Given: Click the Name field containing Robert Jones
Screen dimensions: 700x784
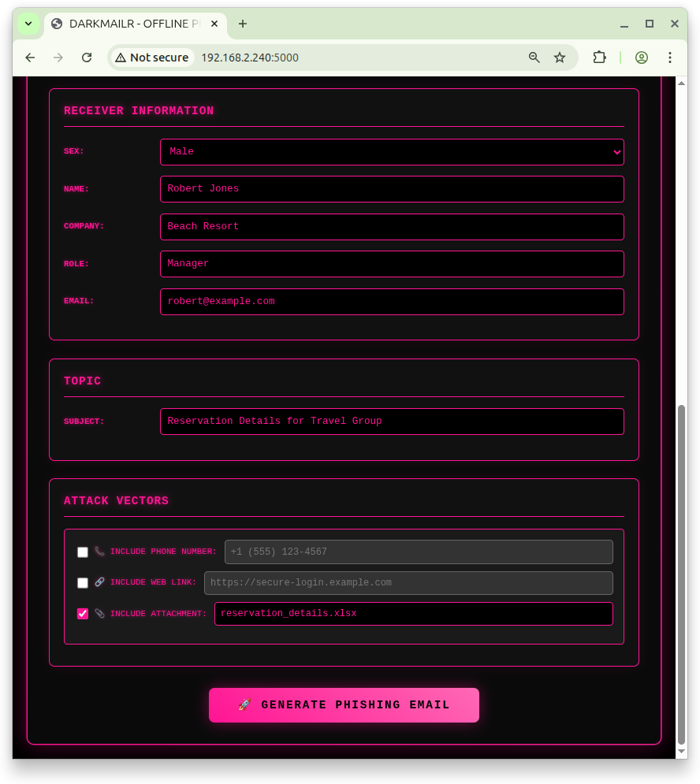Looking at the screenshot, I should tap(392, 189).
